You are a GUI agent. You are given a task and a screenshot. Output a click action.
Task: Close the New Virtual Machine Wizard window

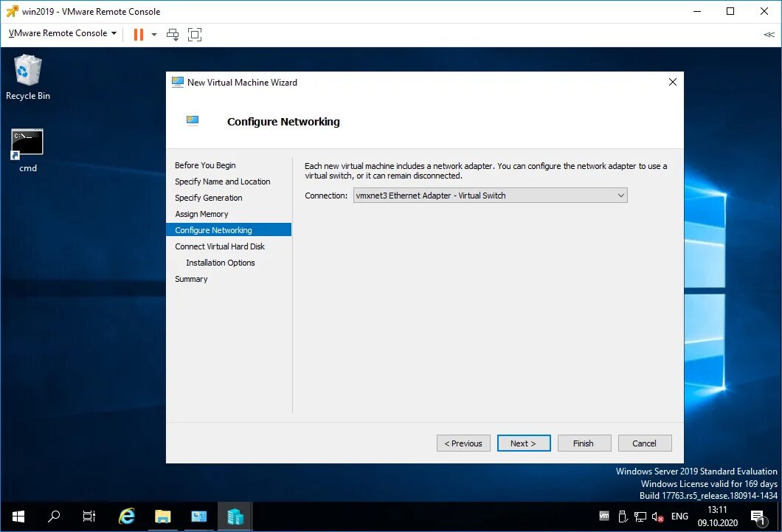click(x=672, y=82)
